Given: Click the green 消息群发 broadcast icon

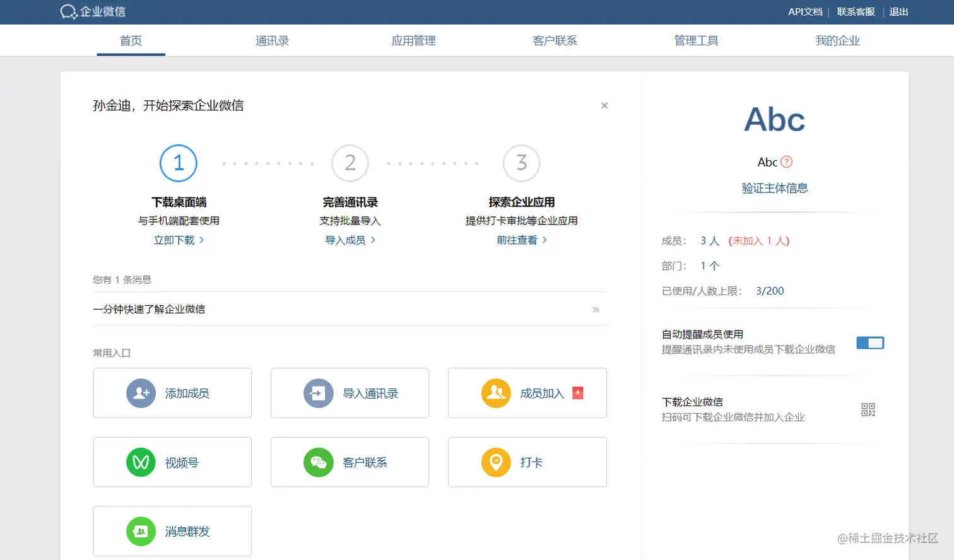Looking at the screenshot, I should pyautogui.click(x=141, y=531).
